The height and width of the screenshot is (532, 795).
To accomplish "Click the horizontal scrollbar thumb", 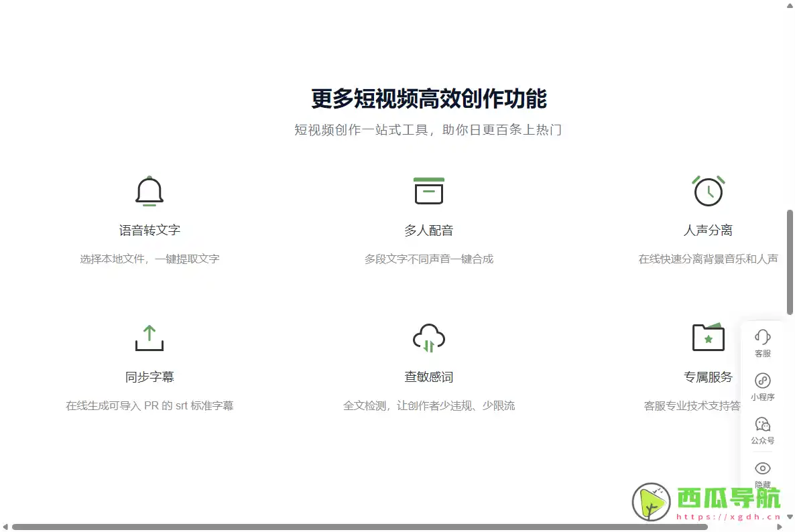I will point(359,527).
